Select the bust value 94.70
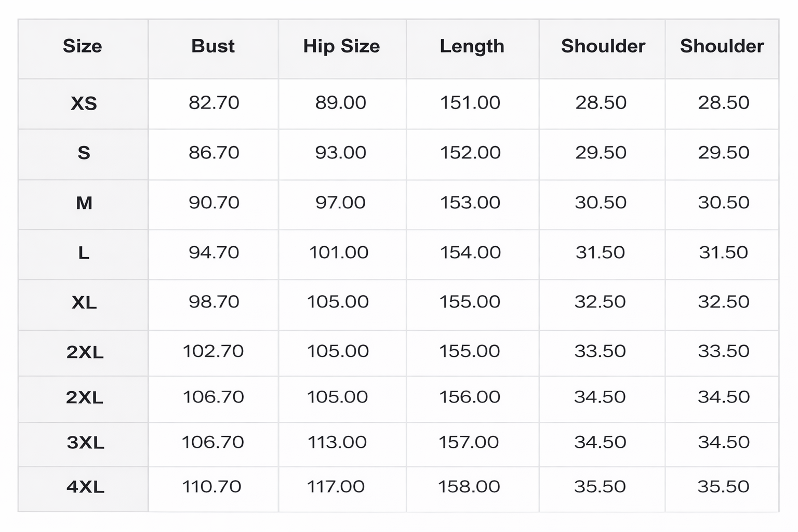 pos(214,252)
